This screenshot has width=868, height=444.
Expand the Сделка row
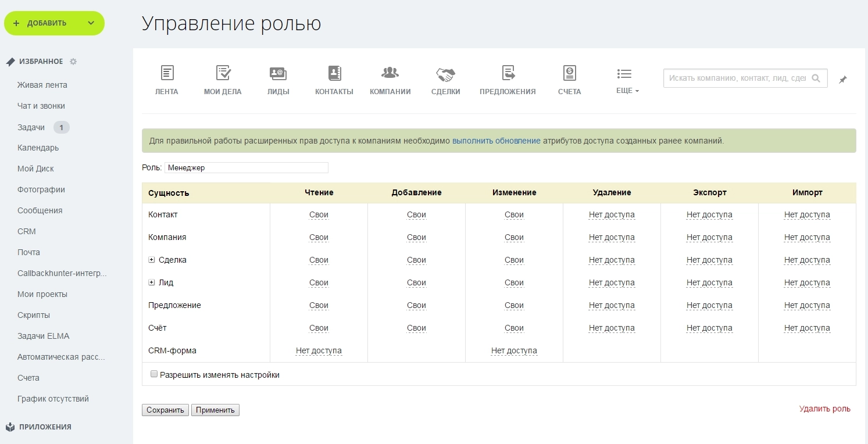[x=152, y=260]
